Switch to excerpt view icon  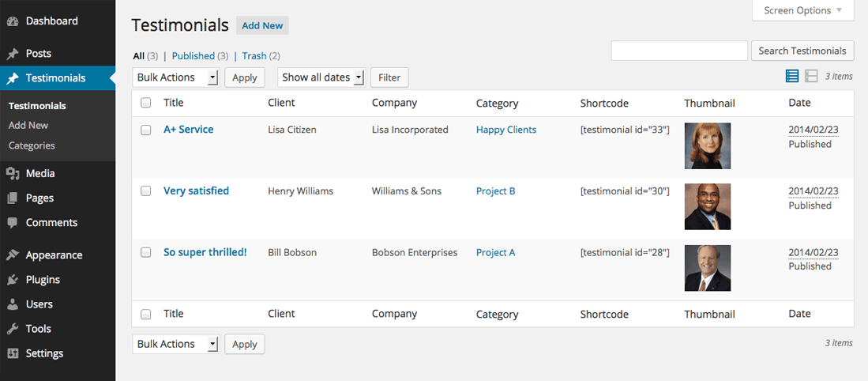coord(811,77)
